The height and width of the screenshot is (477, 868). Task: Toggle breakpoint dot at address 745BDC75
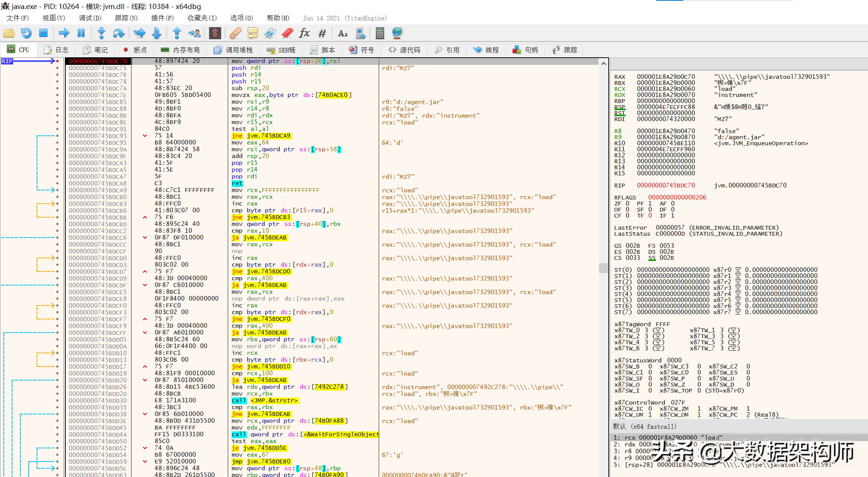tap(57, 68)
